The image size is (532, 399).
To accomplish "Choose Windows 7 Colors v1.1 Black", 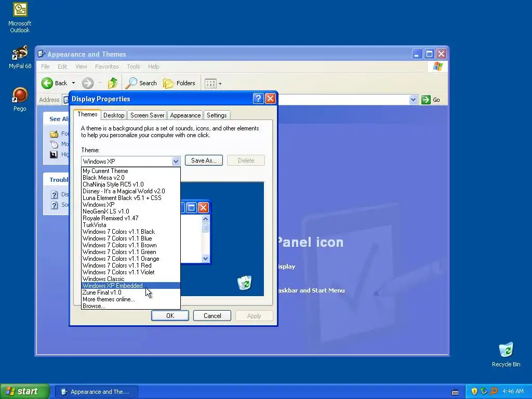I will pyautogui.click(x=131, y=232).
